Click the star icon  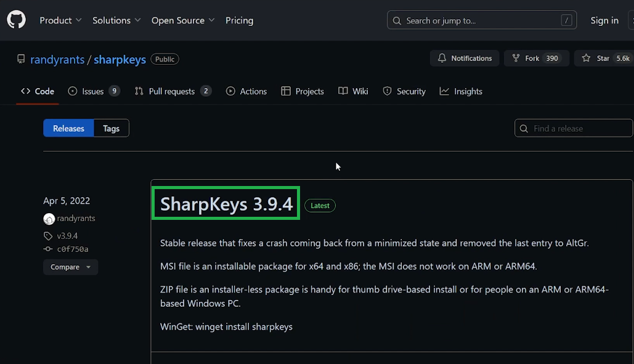[586, 58]
